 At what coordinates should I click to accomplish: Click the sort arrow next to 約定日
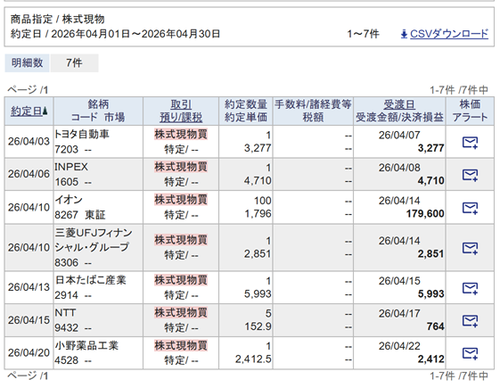click(45, 111)
